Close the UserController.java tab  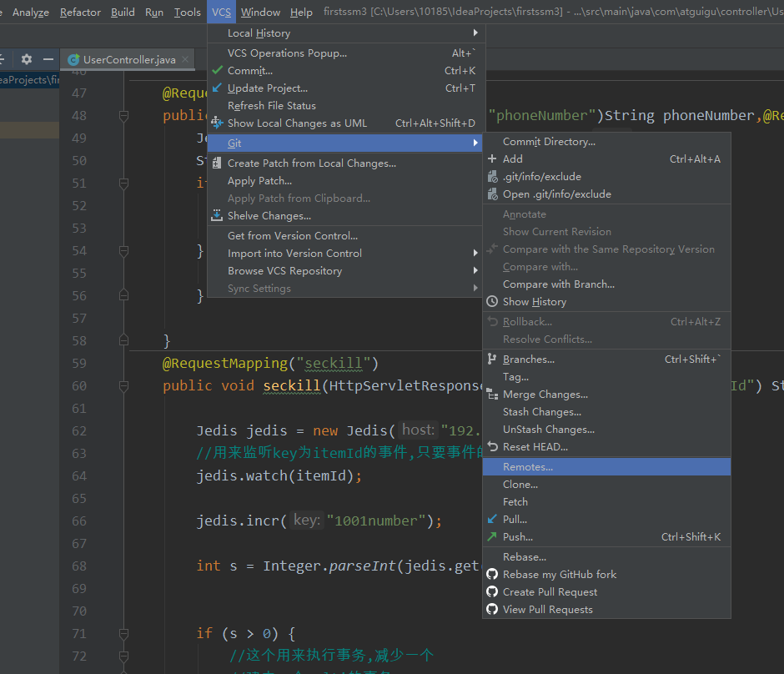point(185,60)
